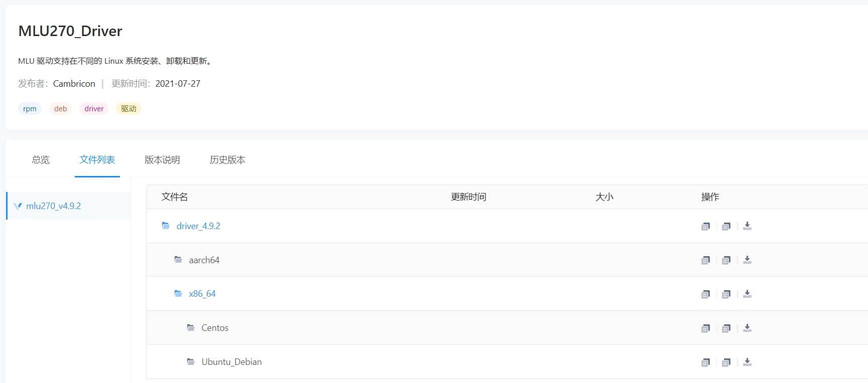This screenshot has height=383, width=868.
Task: Download the Ubuntu_Debian folder
Action: pyautogui.click(x=747, y=362)
